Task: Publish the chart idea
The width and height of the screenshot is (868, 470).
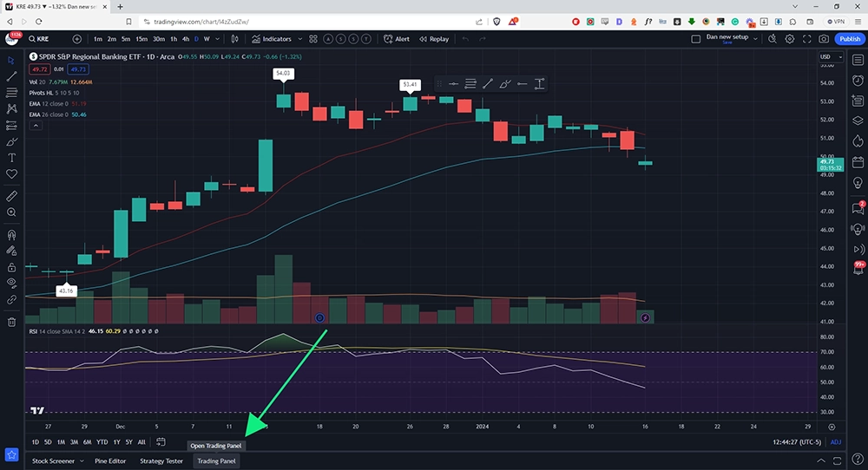Action: coord(850,39)
